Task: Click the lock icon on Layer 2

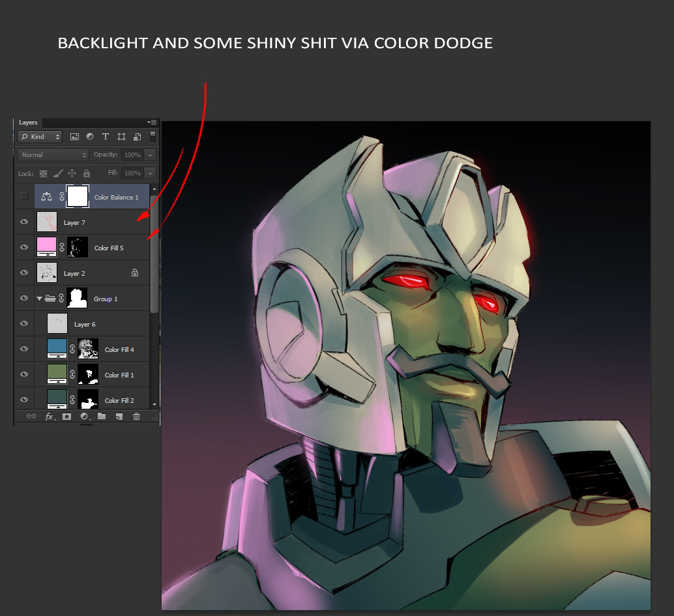Action: point(135,272)
